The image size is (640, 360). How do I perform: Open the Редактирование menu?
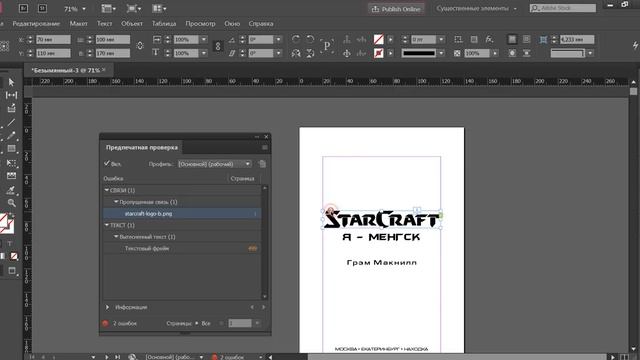[x=36, y=24]
